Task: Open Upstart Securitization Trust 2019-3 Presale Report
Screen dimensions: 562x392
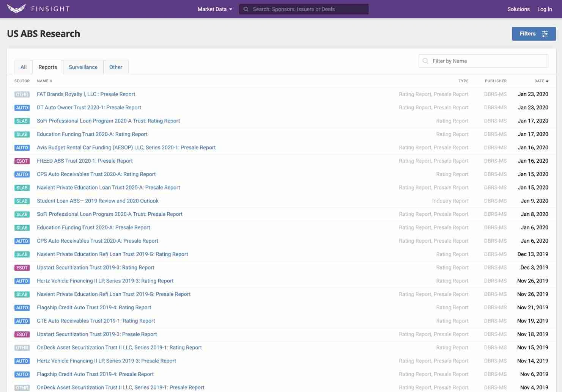Action: point(97,334)
